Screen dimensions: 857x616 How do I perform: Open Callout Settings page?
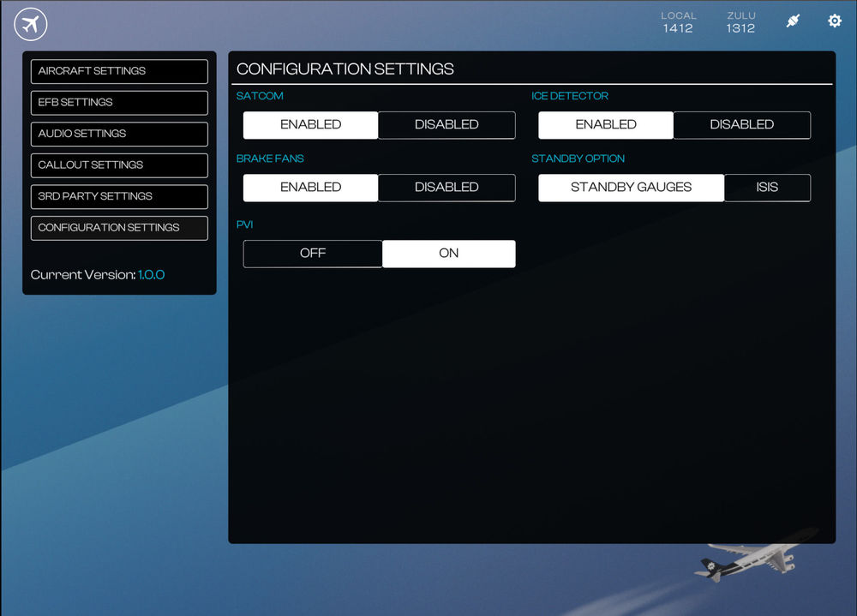tap(119, 165)
